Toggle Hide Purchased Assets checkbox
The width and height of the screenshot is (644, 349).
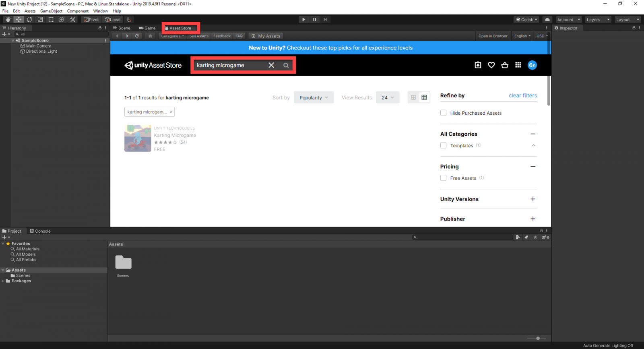click(443, 113)
